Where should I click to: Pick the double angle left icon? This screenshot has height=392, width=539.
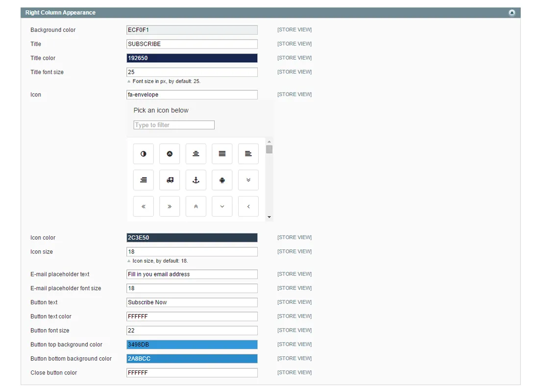tap(144, 206)
